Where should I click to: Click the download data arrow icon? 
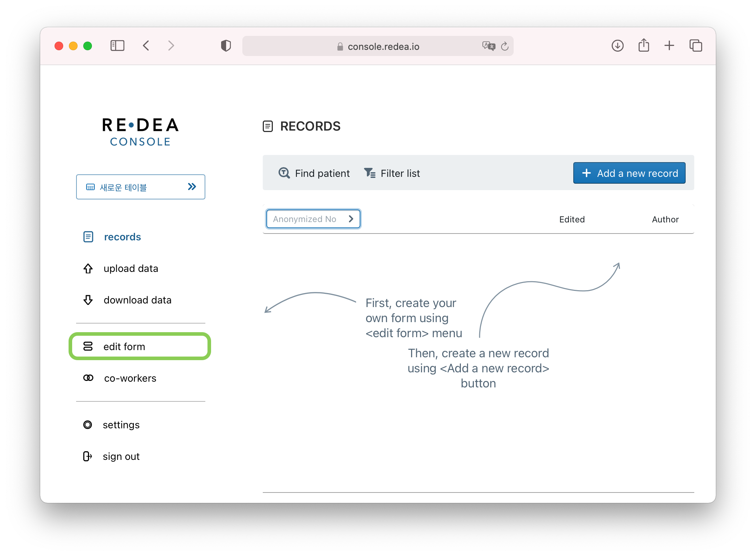pyautogui.click(x=88, y=300)
